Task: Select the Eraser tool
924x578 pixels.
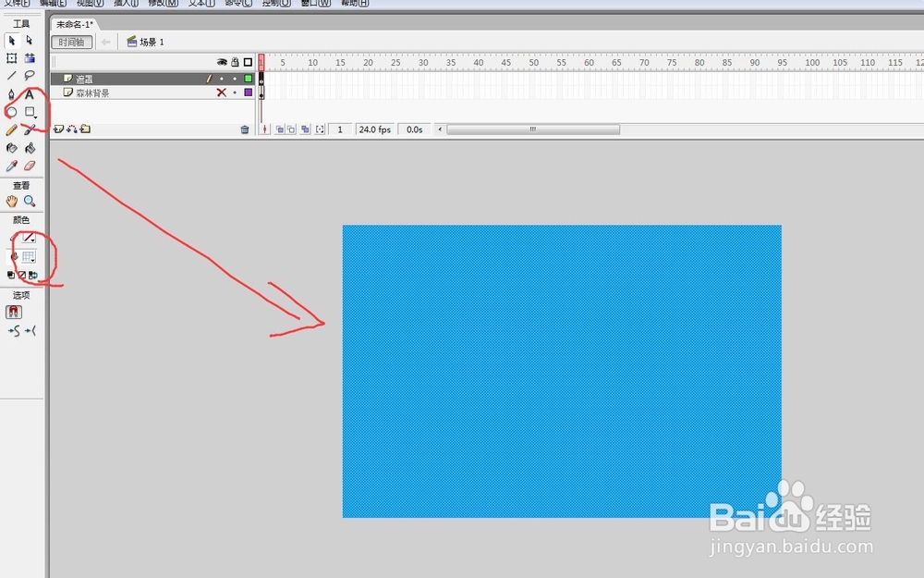Action: 30,166
